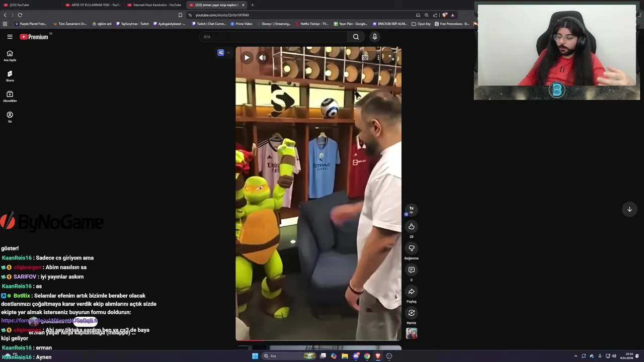Reload the current page
This screenshot has height=362, width=644.
point(20,15)
